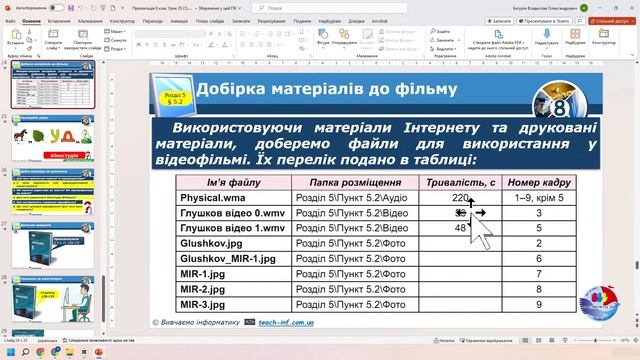
Task: Switch to Slide Sorter view icon
Action: [538, 340]
